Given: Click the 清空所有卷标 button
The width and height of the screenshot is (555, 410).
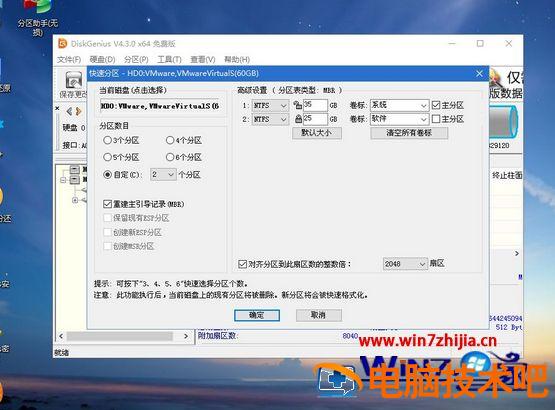Looking at the screenshot, I should 409,133.
